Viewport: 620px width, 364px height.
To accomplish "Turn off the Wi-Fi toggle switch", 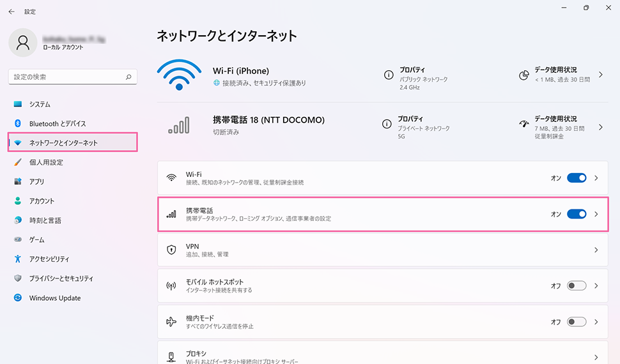I will click(576, 178).
